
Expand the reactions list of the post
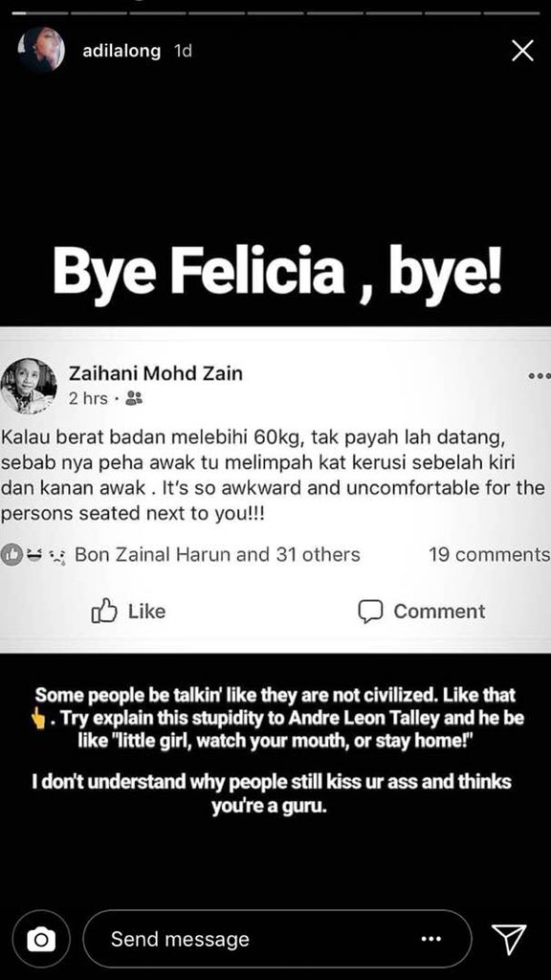click(x=215, y=554)
